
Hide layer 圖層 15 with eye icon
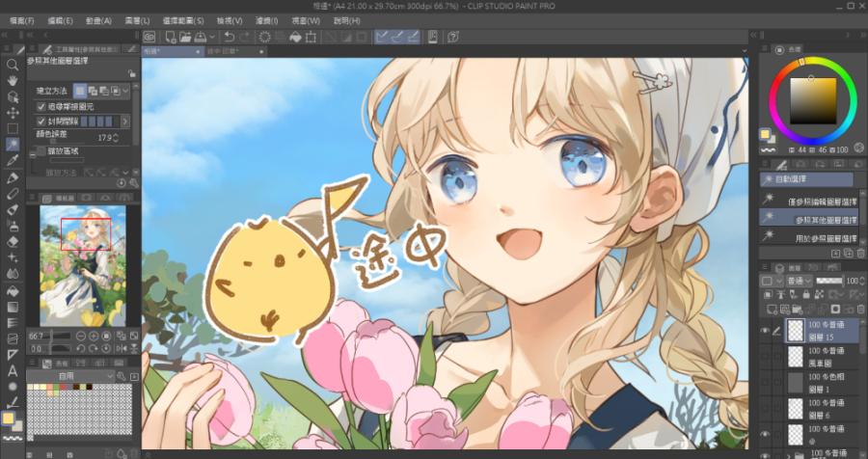[766, 329]
